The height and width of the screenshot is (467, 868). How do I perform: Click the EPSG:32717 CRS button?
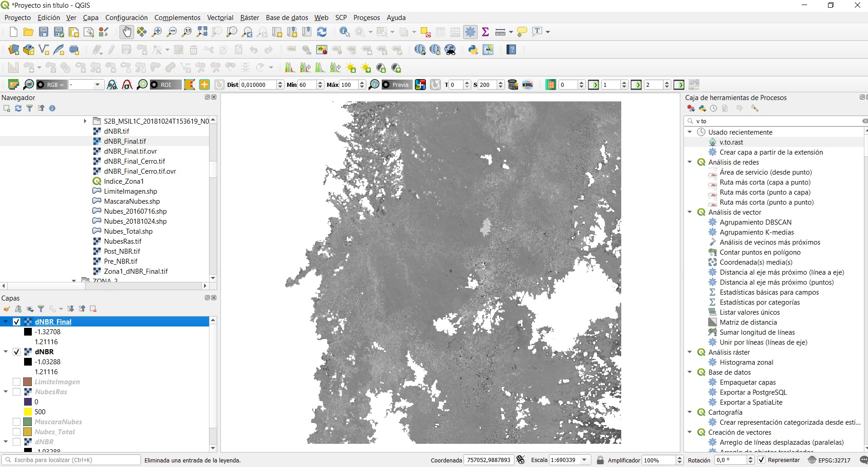(829, 460)
